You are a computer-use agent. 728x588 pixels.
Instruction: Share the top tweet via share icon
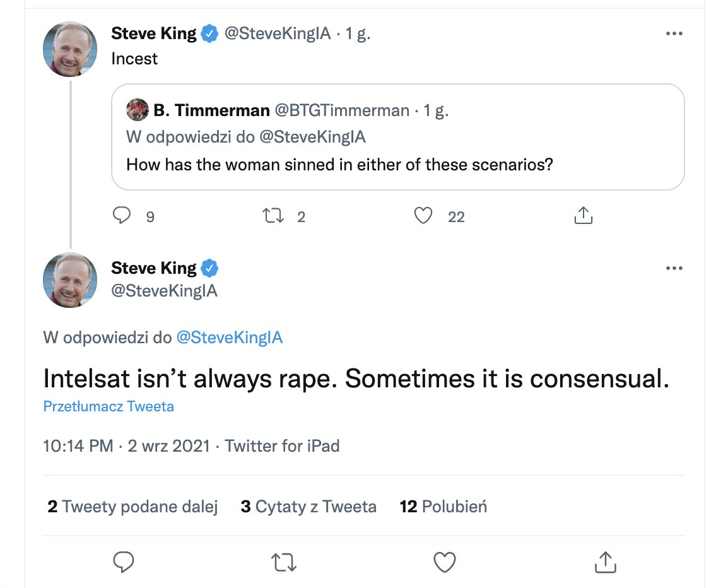click(x=584, y=216)
